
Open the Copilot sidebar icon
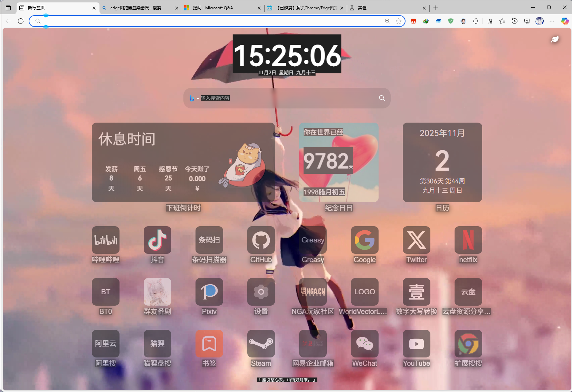pos(565,21)
